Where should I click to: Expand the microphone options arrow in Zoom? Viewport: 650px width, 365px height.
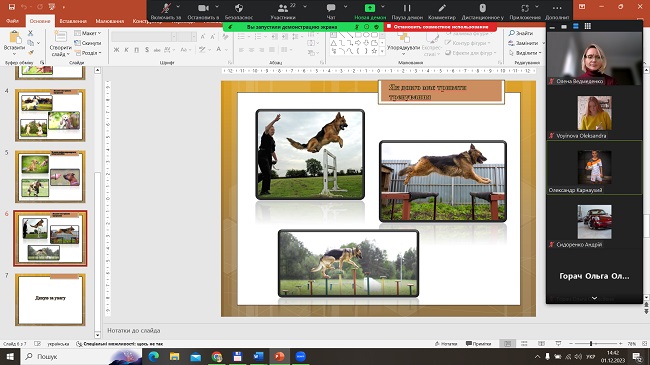pos(178,7)
